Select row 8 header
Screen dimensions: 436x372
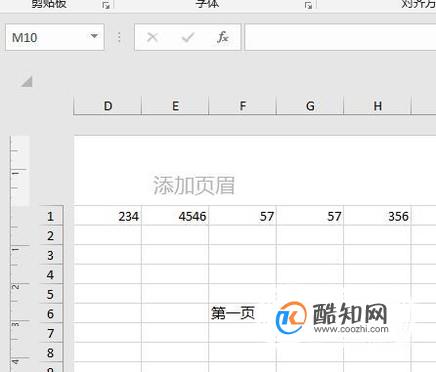[x=51, y=353]
